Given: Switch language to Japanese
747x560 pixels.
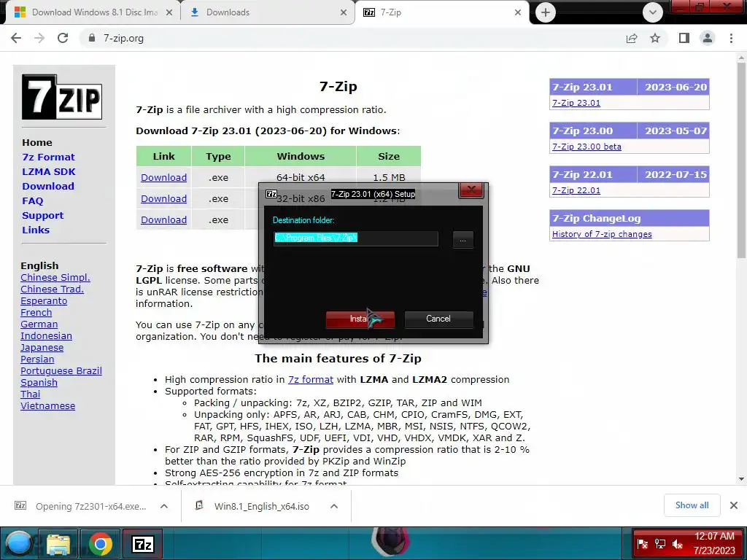Looking at the screenshot, I should (42, 348).
